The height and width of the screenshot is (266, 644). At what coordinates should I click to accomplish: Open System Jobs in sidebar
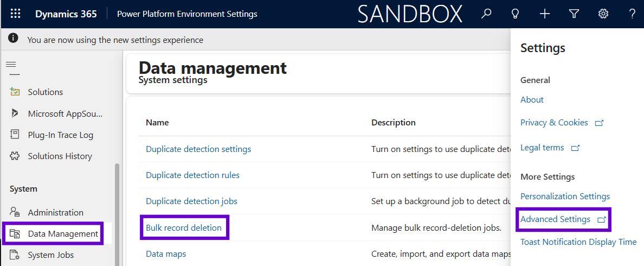pos(51,255)
